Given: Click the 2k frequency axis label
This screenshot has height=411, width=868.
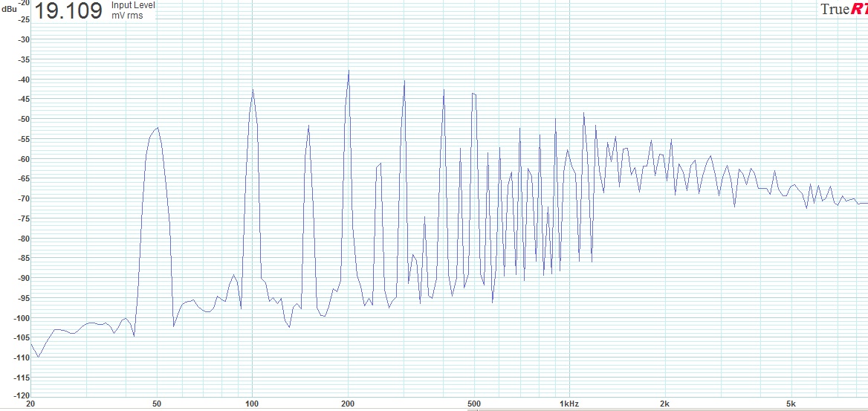Looking at the screenshot, I should coord(665,404).
